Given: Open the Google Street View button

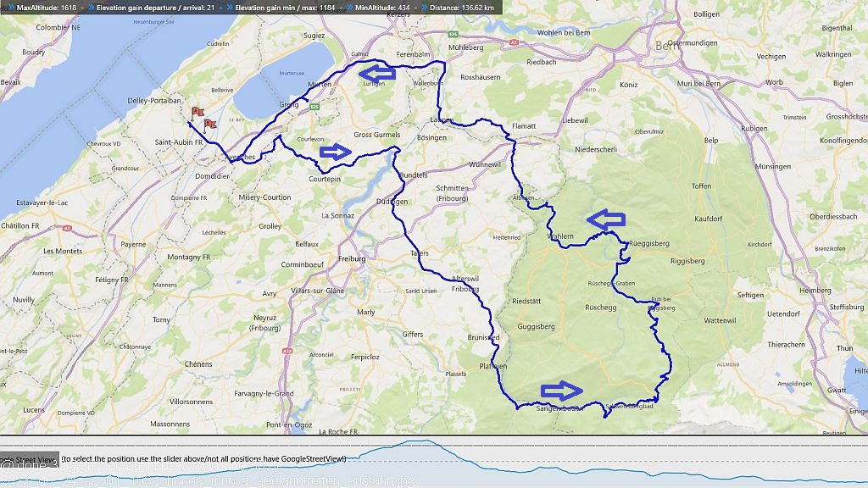Looking at the screenshot, I should [x=28, y=459].
